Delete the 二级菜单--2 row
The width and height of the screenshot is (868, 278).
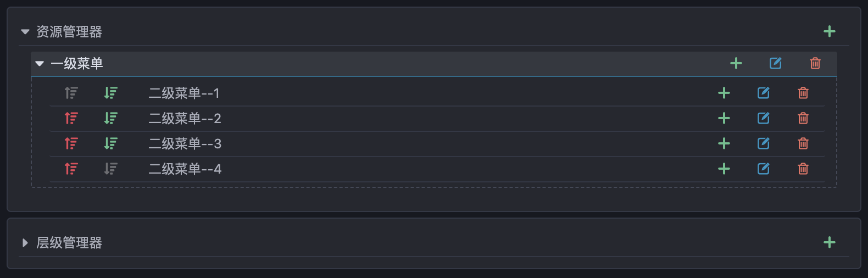pos(803,118)
